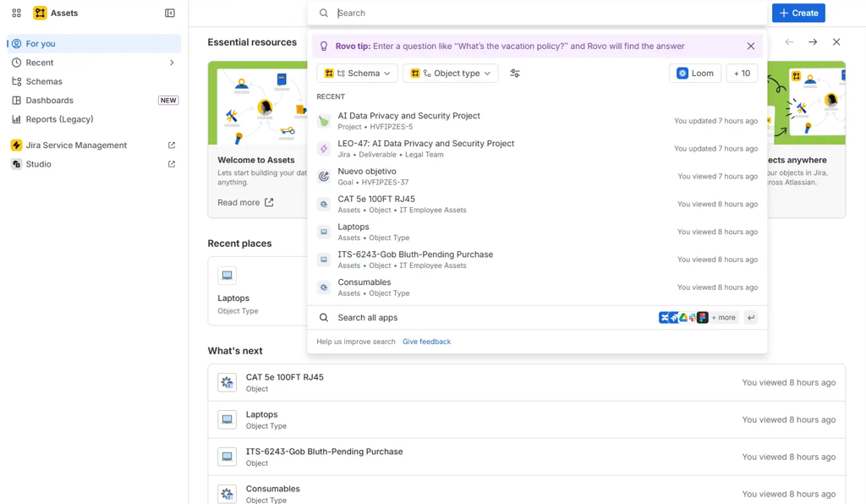Screen dimensions: 866x504
Task: Open the Schema filter dropdown
Action: [x=357, y=73]
